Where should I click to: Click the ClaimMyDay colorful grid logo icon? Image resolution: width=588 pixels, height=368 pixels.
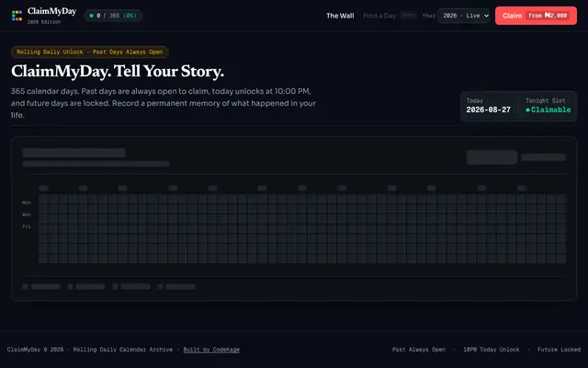[x=17, y=16]
